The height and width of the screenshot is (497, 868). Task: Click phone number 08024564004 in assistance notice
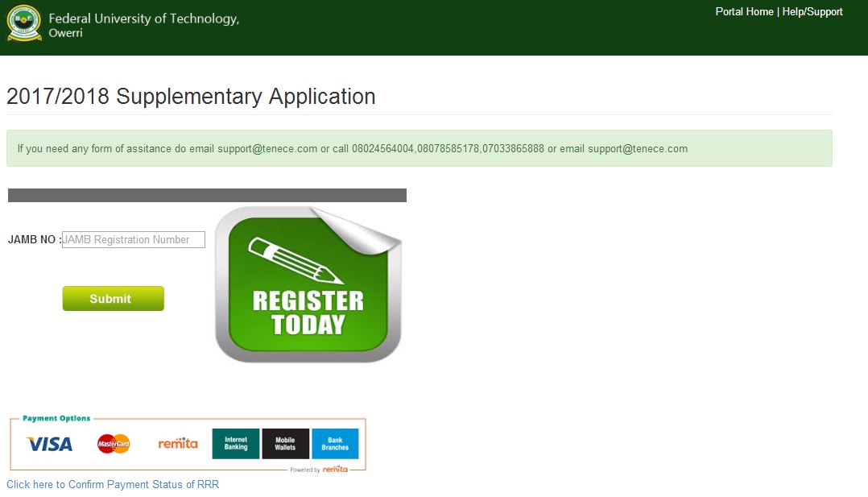click(x=382, y=149)
